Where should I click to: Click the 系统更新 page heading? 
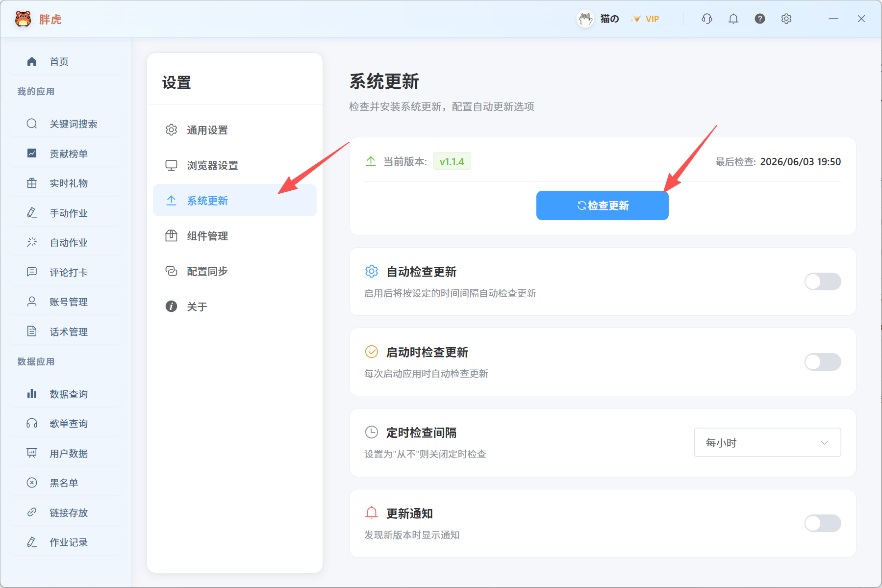pyautogui.click(x=384, y=81)
